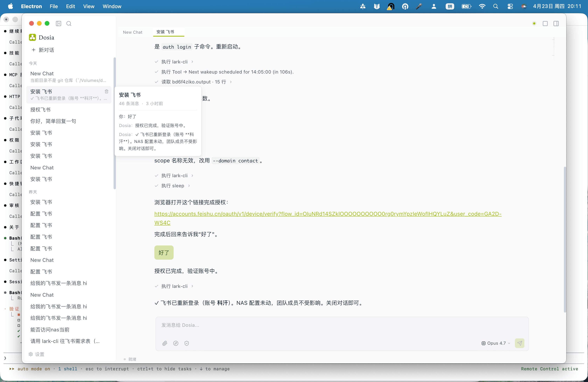This screenshot has width=588, height=382.
Task: Click the microphone icon in macOS menu bar
Action: pyautogui.click(x=419, y=6)
